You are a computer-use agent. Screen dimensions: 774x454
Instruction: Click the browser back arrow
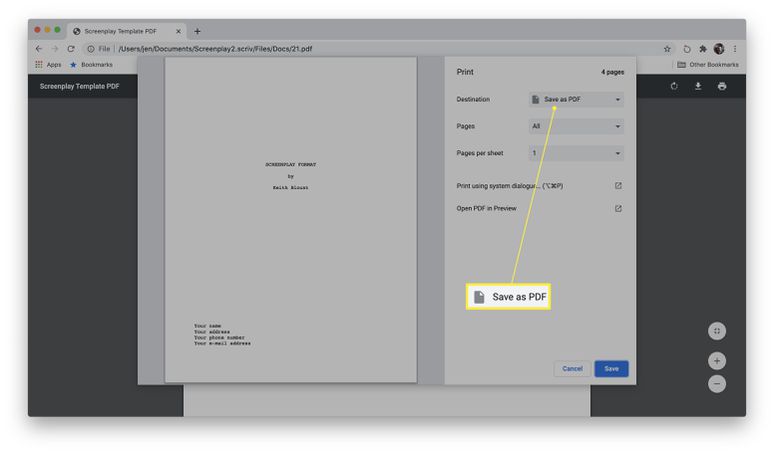point(39,49)
